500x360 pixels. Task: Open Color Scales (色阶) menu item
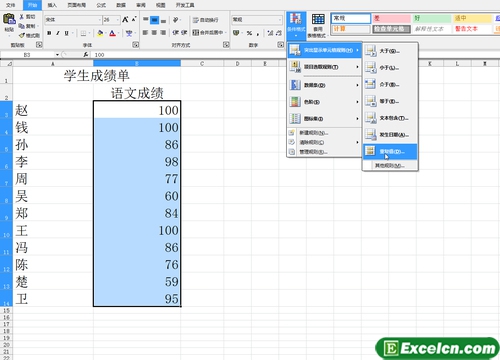324,102
